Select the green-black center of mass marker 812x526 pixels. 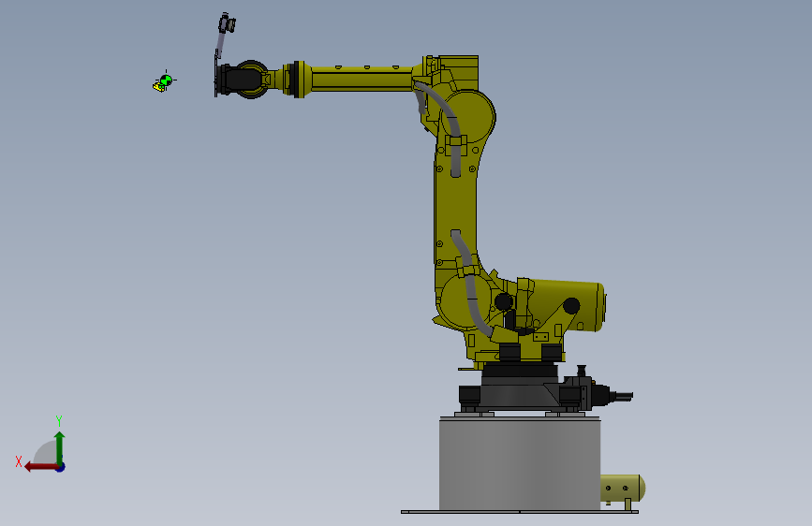[166, 80]
